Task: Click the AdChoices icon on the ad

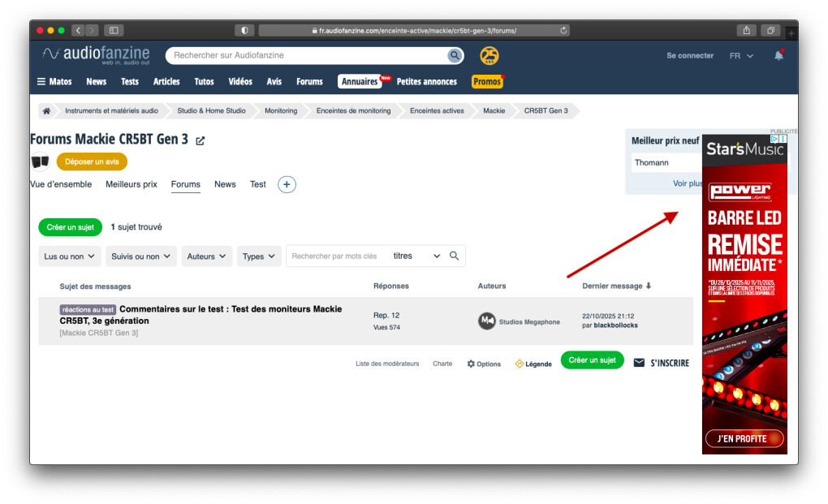Action: pyautogui.click(x=774, y=139)
